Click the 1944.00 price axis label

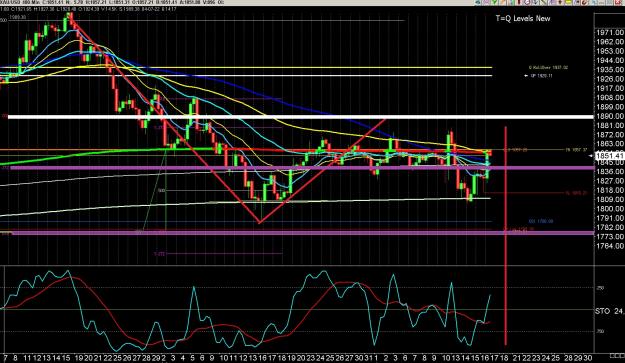(x=610, y=60)
